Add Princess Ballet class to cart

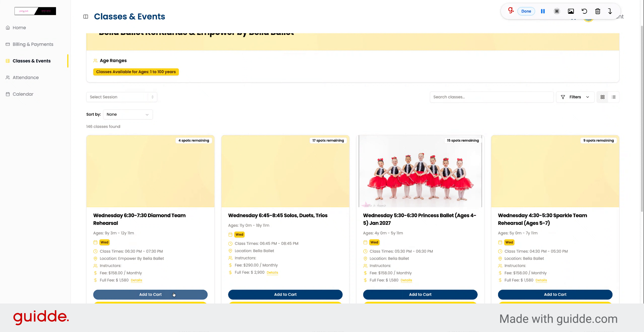tap(420, 294)
